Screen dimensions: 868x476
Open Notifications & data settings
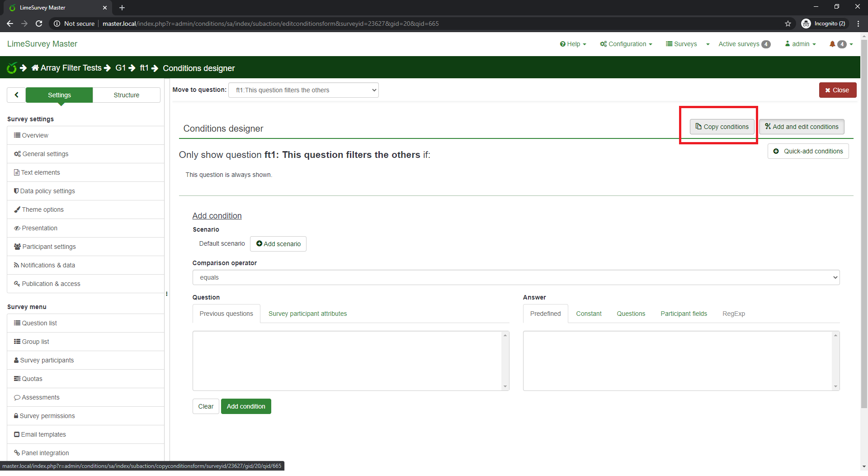point(85,265)
